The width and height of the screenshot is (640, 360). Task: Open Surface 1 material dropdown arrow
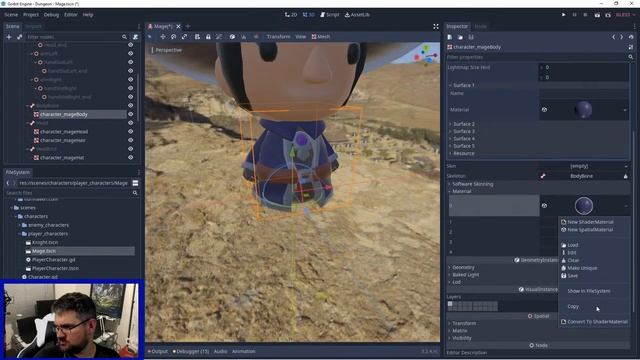coord(625,110)
